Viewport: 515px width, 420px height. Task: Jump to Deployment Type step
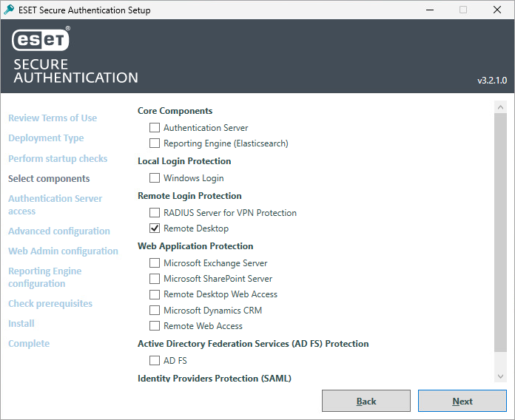[x=46, y=138]
